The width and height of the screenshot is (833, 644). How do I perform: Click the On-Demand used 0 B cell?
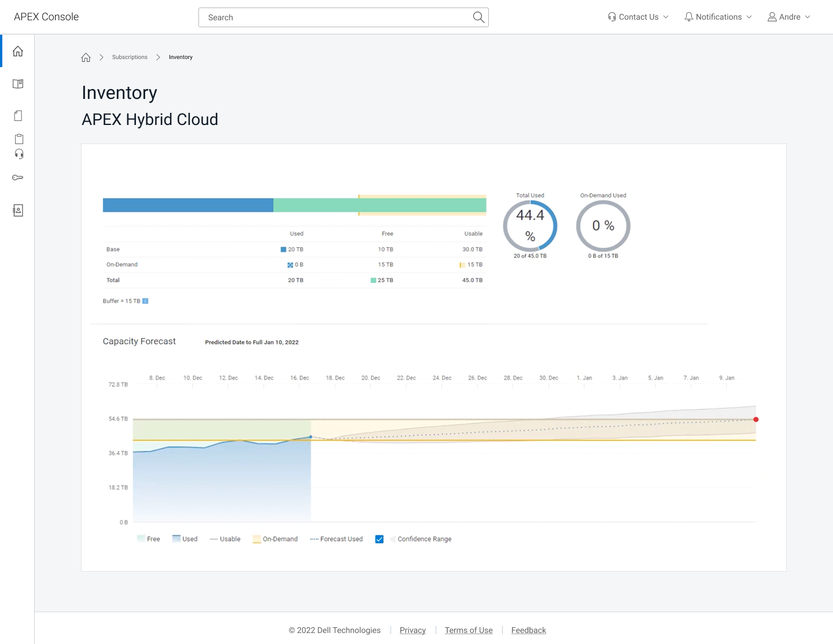(x=295, y=265)
